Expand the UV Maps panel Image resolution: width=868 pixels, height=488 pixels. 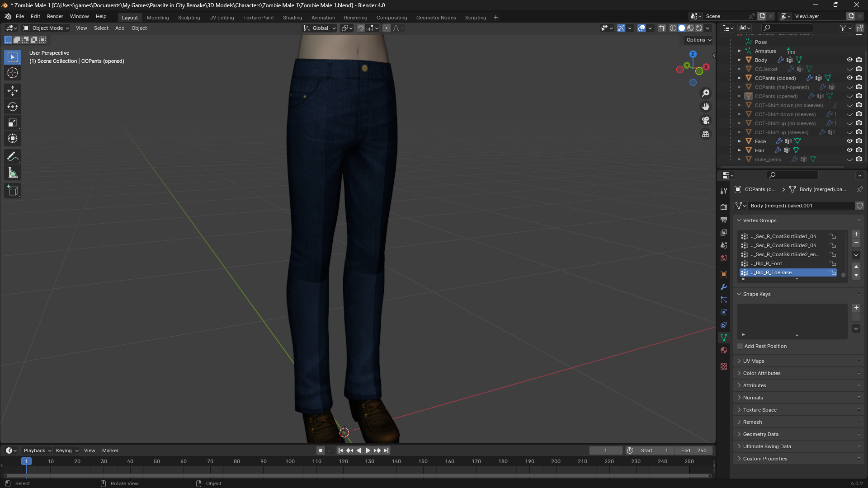754,361
